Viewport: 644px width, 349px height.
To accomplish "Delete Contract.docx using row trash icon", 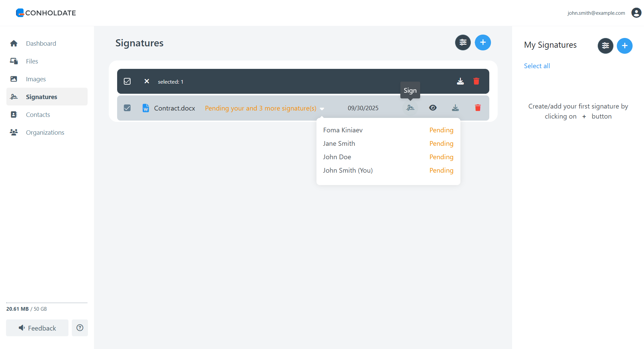I will coord(478,108).
